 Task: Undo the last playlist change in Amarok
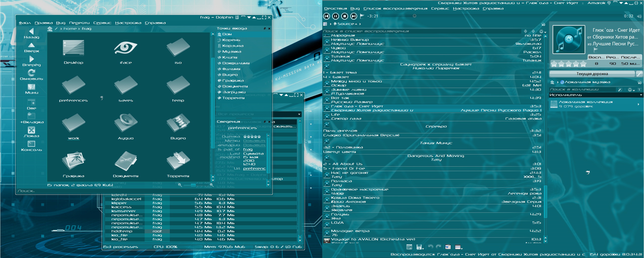pos(431,247)
